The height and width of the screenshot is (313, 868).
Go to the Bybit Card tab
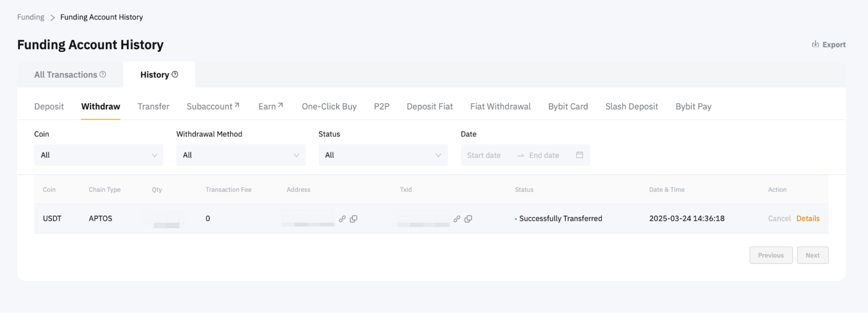tap(568, 107)
